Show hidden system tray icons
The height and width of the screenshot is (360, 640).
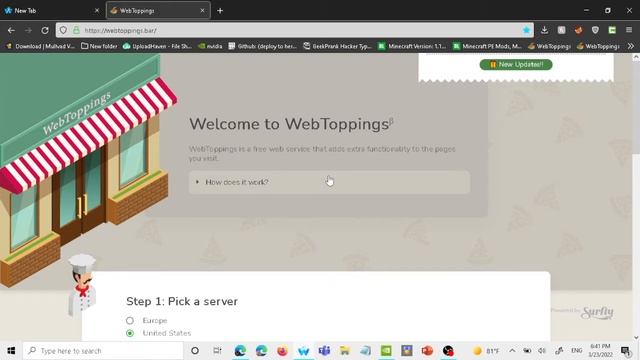(512, 351)
